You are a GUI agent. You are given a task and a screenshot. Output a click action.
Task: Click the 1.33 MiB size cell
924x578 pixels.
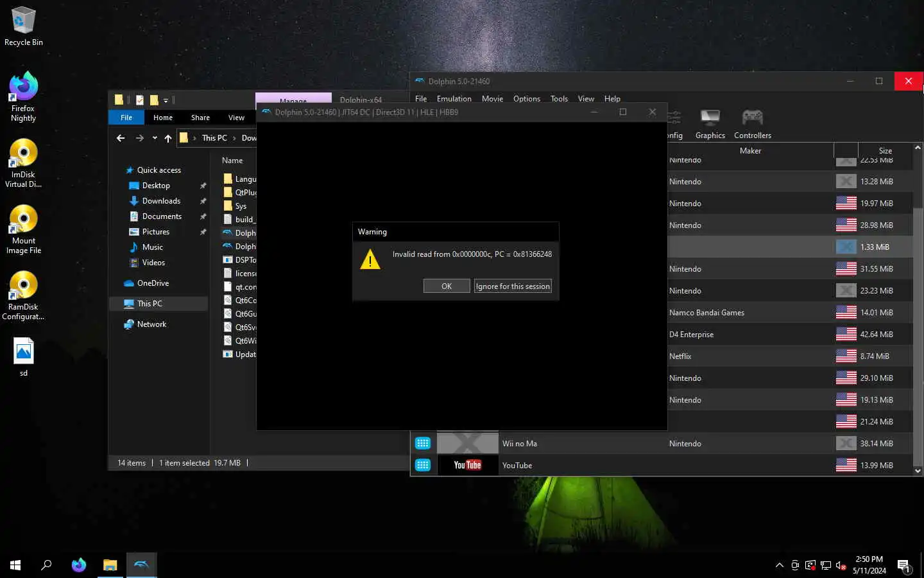[x=875, y=247]
